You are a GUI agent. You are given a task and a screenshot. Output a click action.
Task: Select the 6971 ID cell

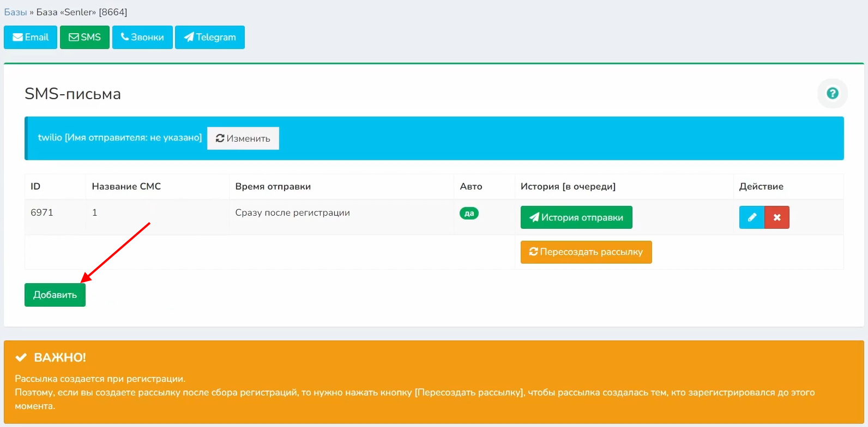click(42, 212)
